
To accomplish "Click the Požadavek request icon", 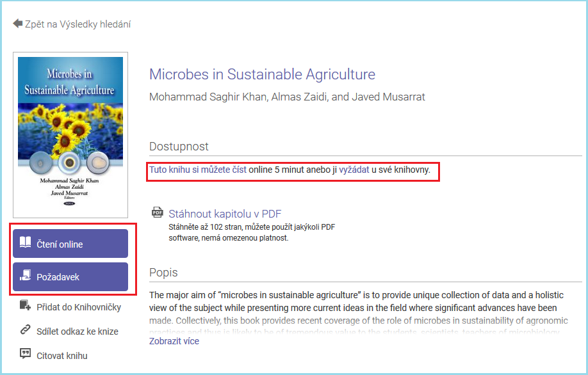I will 26,276.
